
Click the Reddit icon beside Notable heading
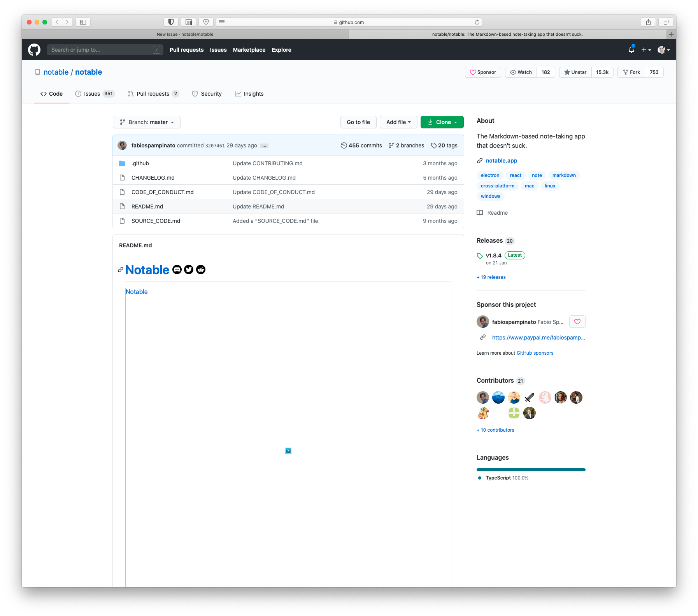pos(201,269)
